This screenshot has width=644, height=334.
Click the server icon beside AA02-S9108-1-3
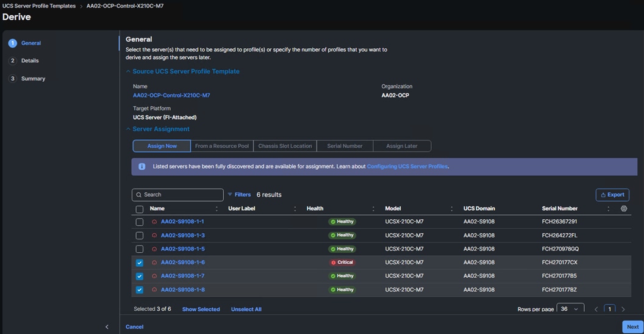(x=154, y=236)
